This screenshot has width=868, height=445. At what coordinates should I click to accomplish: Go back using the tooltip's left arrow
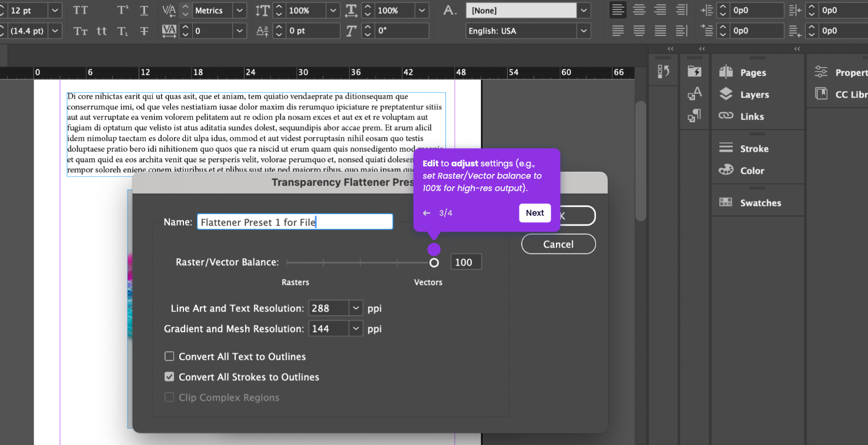click(x=427, y=213)
